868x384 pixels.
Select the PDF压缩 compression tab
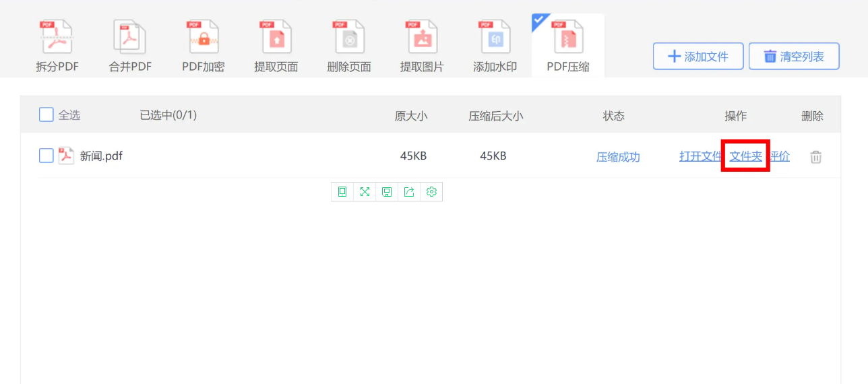pyautogui.click(x=567, y=46)
